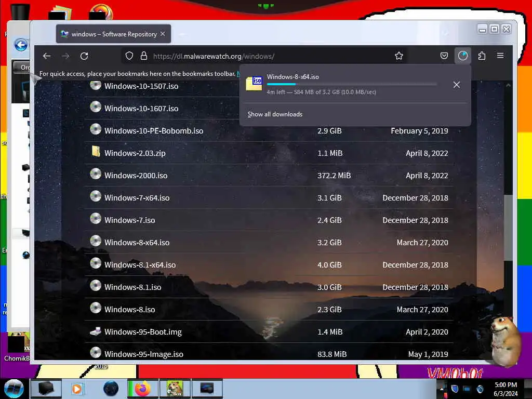Viewport: 532px width, 399px height.
Task: Reload the page with the refresh icon
Action: pos(84,56)
